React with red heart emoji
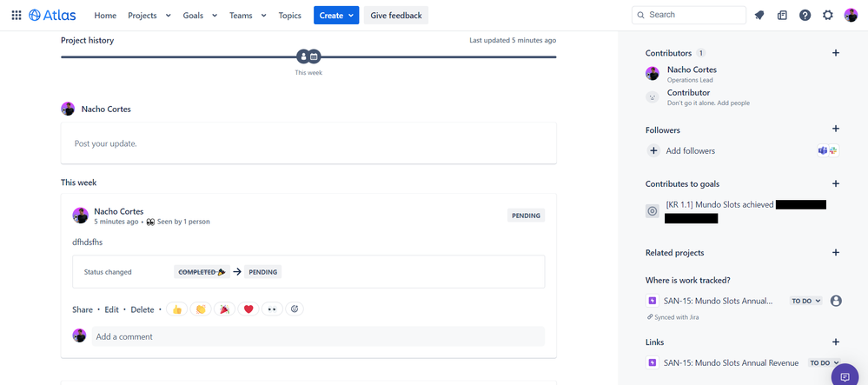The width and height of the screenshot is (868, 385). point(248,309)
